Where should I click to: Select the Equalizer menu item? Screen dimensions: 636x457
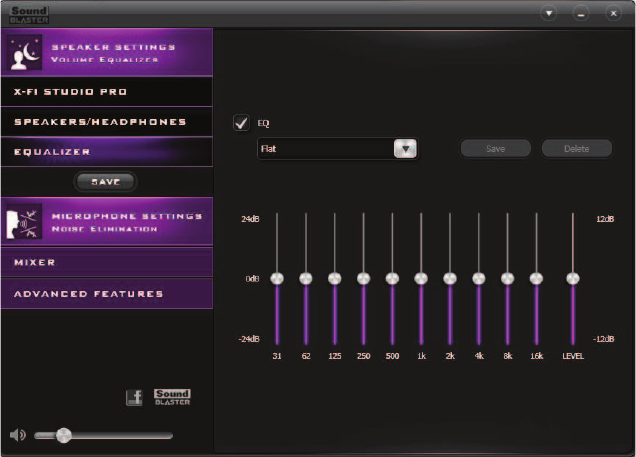[x=107, y=152]
